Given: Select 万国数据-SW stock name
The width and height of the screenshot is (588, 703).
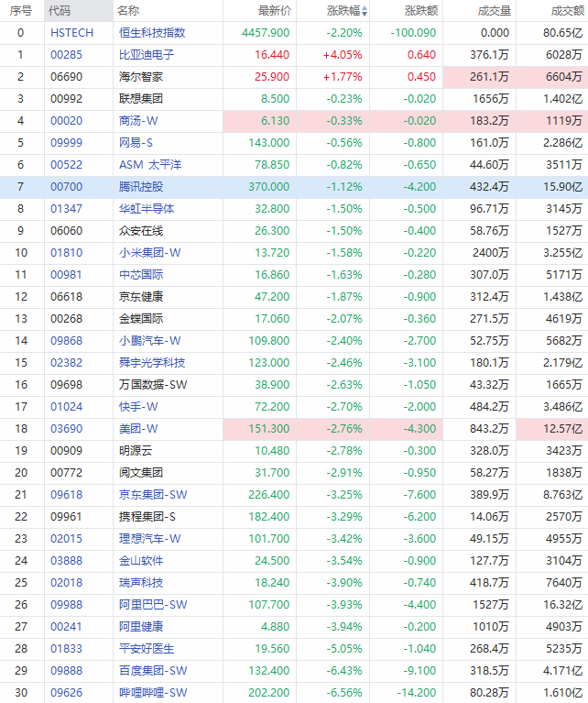Looking at the screenshot, I should pos(153,384).
